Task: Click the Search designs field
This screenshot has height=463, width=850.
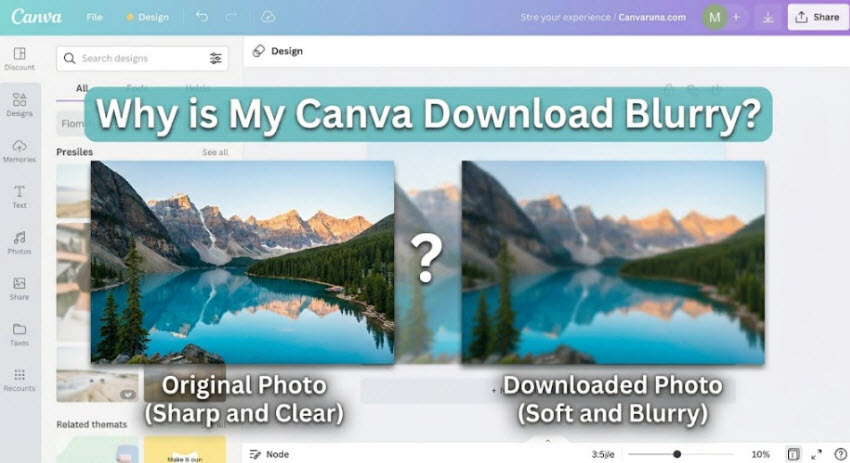Action: tap(142, 58)
